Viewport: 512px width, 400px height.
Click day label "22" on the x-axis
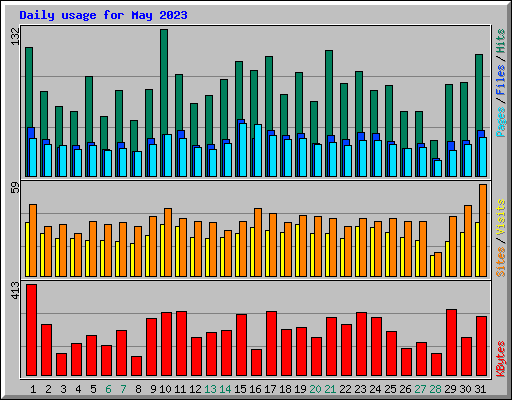[345, 389]
